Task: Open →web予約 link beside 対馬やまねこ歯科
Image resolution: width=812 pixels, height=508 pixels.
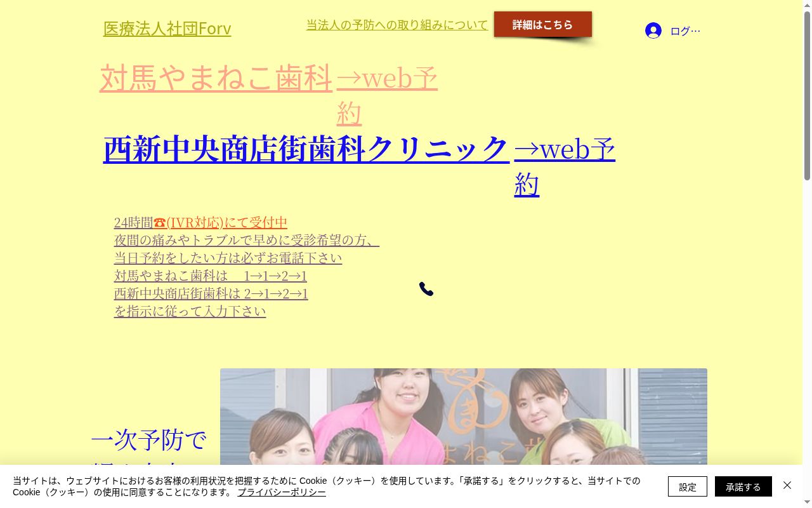Action: (x=387, y=95)
